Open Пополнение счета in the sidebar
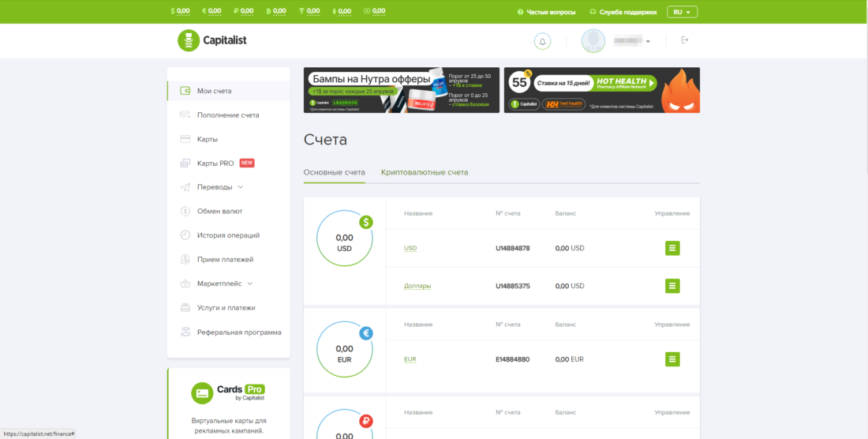 coord(228,115)
